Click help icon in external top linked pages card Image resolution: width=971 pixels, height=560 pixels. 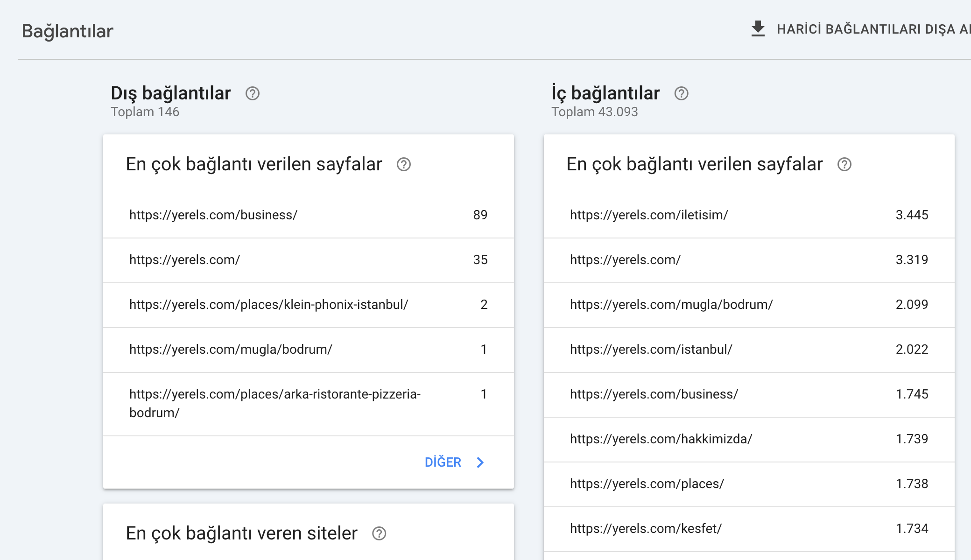pos(404,164)
